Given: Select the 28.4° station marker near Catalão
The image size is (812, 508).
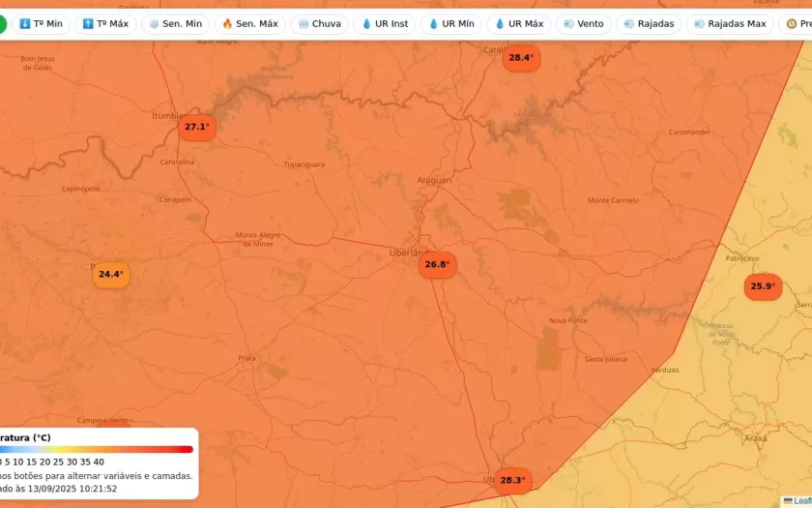Looking at the screenshot, I should pos(520,58).
